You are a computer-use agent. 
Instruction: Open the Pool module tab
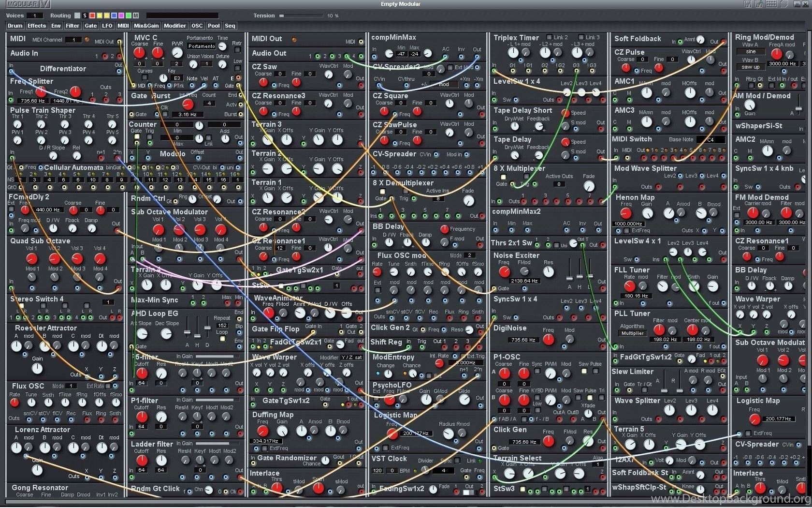pos(214,26)
